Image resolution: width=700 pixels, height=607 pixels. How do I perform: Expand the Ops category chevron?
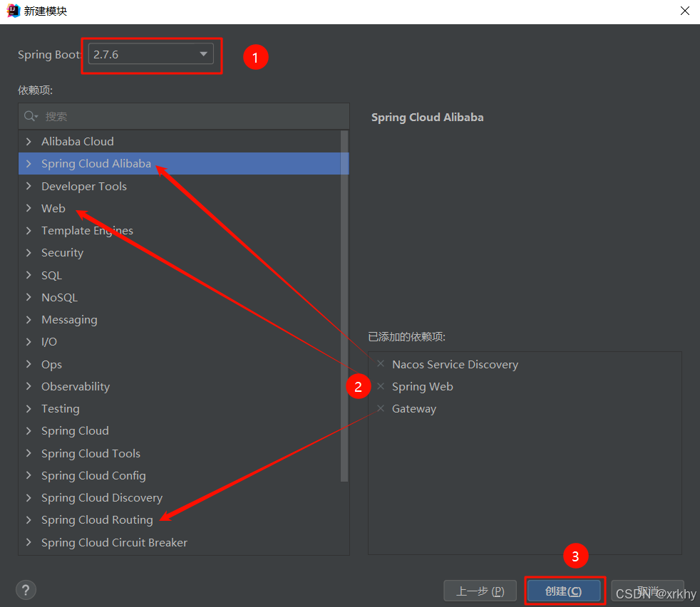point(29,364)
